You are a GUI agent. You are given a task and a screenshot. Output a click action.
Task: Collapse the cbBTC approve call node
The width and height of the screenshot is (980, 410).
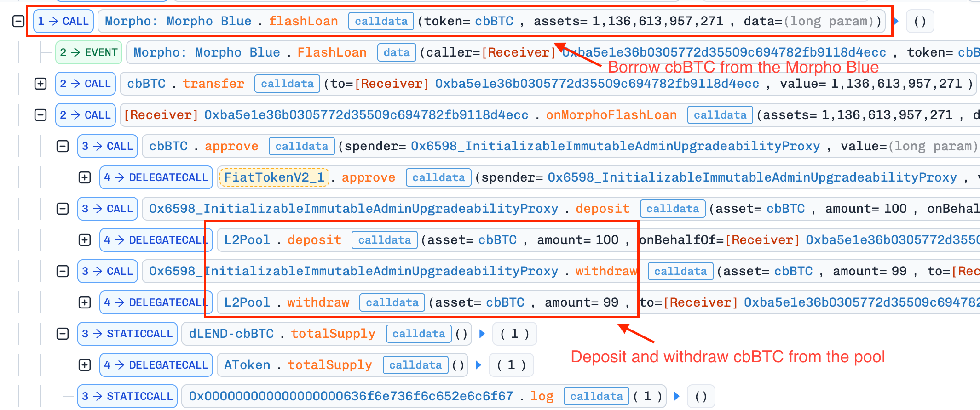pos(63,146)
